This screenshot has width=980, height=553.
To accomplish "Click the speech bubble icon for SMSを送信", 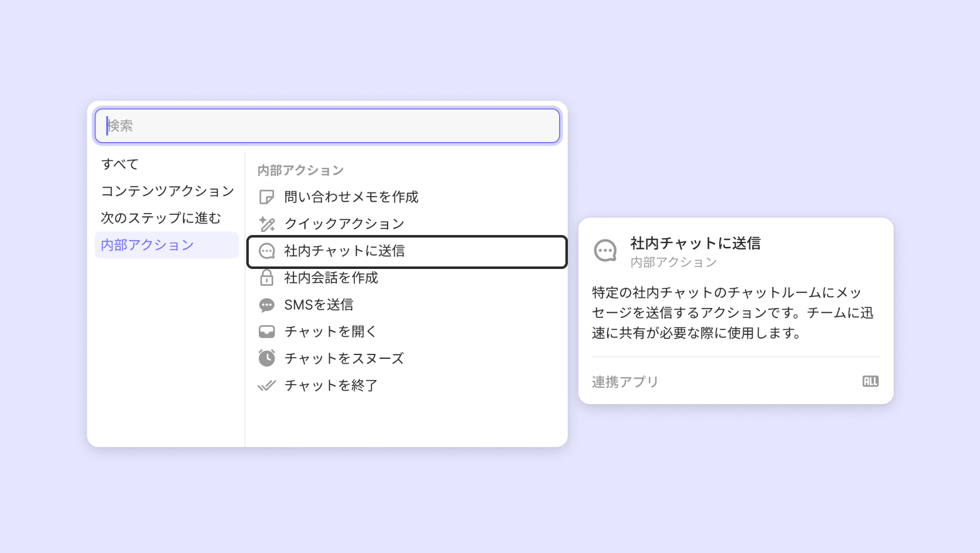I will click(267, 305).
